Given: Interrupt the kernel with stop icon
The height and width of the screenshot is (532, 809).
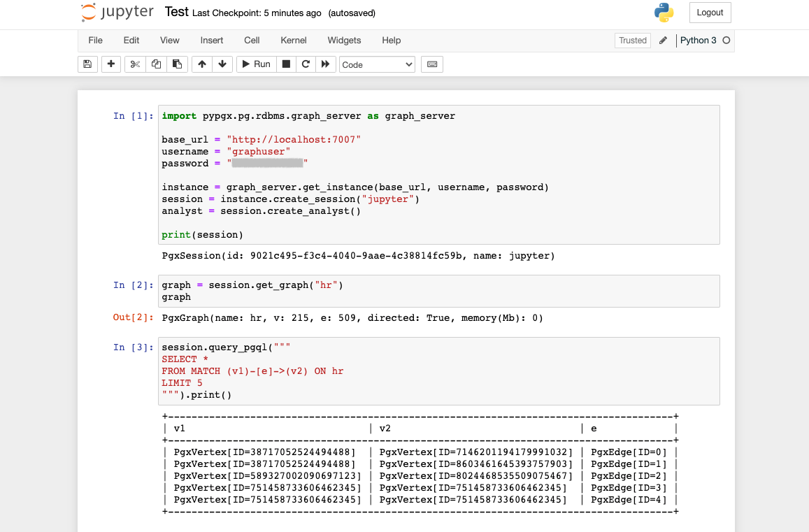Looking at the screenshot, I should point(286,64).
